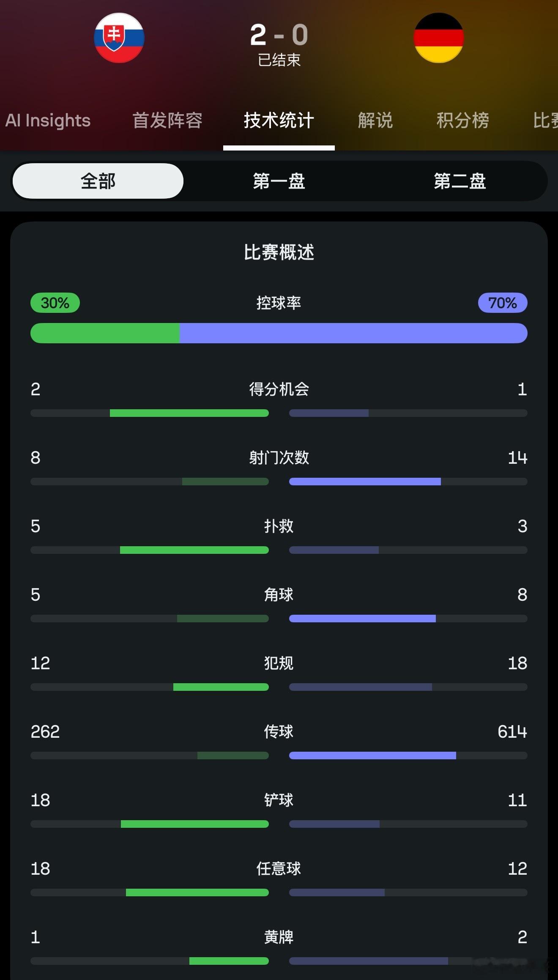Image resolution: width=558 pixels, height=980 pixels.
Task: Tap the 2 - 0 match score
Action: (x=279, y=35)
